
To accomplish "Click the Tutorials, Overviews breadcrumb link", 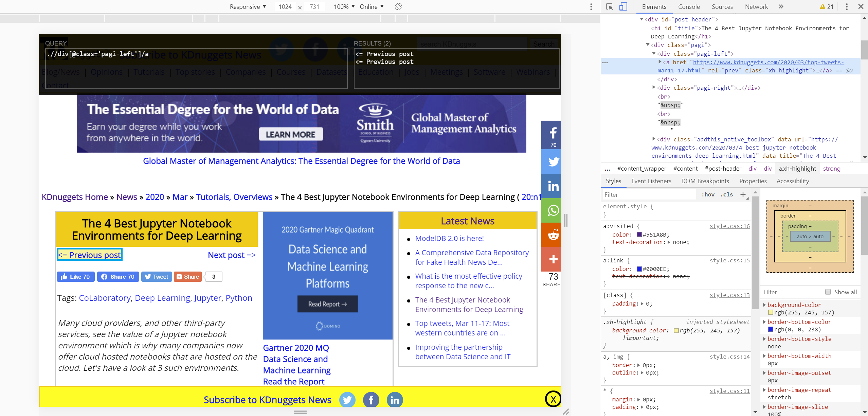I will coord(234,197).
